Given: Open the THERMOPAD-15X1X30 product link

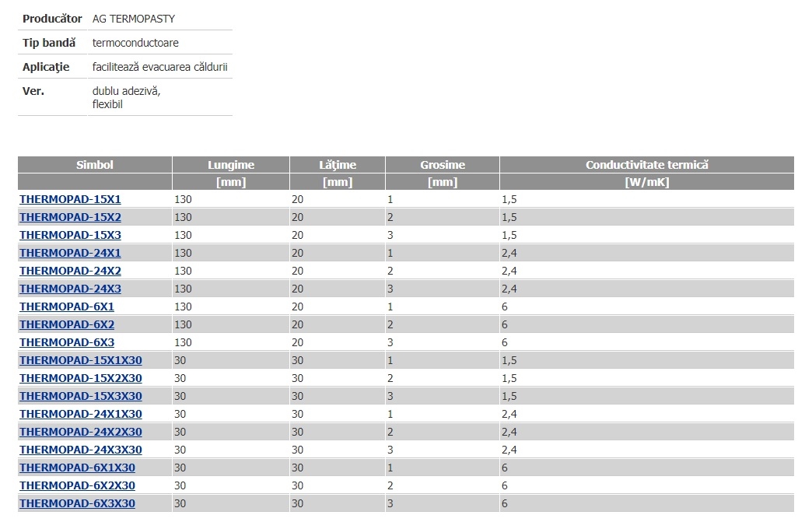Looking at the screenshot, I should coord(81,360).
